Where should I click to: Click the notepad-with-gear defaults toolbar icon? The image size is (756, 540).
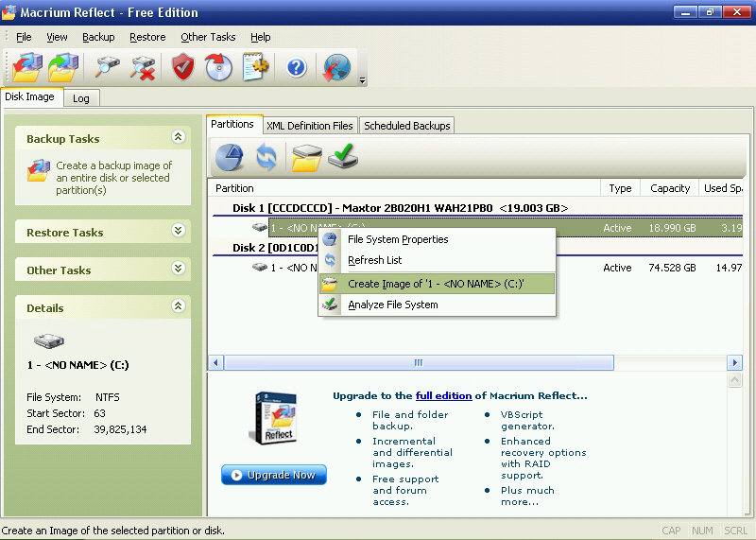(255, 67)
